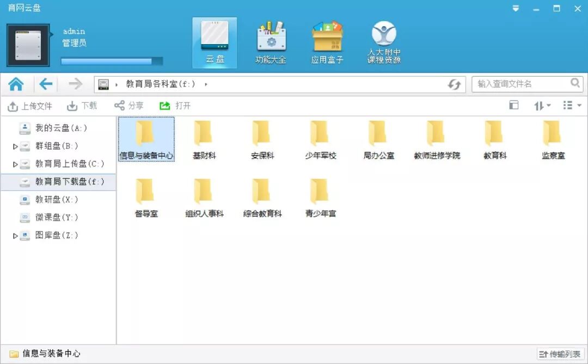Open the 功能大全 feature center
The height and width of the screenshot is (364, 588).
pyautogui.click(x=271, y=41)
